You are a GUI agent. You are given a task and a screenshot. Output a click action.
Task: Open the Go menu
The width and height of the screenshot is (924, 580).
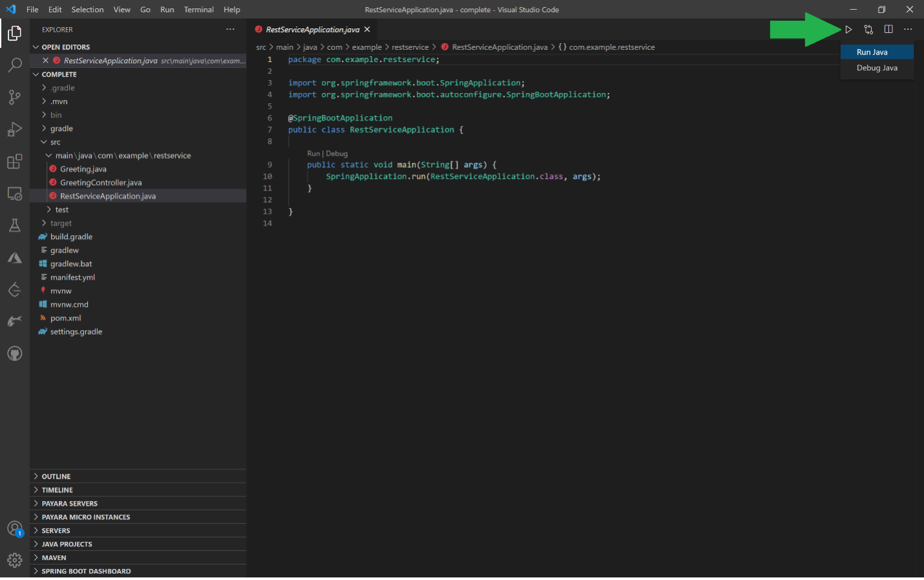tap(145, 10)
